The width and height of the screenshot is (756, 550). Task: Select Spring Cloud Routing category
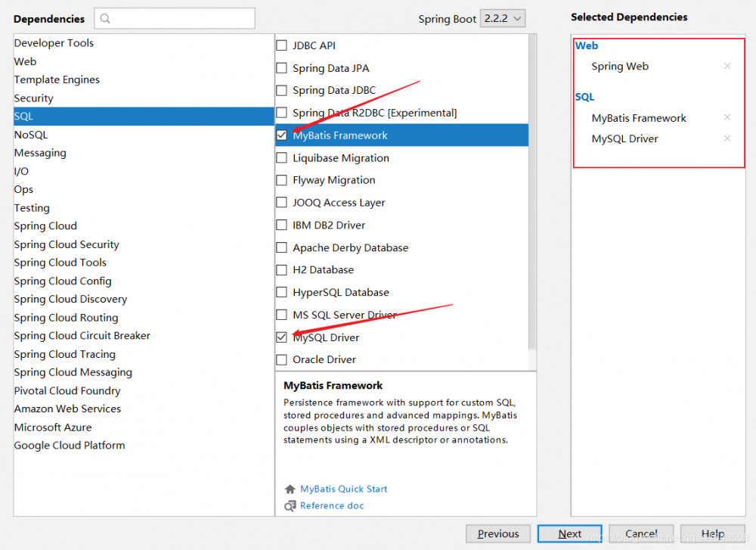tap(144, 318)
